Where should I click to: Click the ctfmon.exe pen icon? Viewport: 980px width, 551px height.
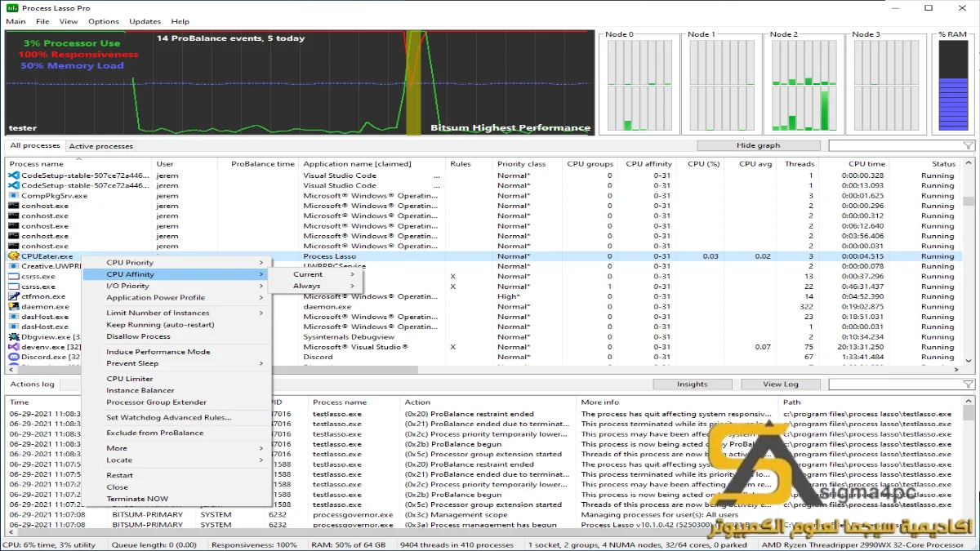point(13,296)
